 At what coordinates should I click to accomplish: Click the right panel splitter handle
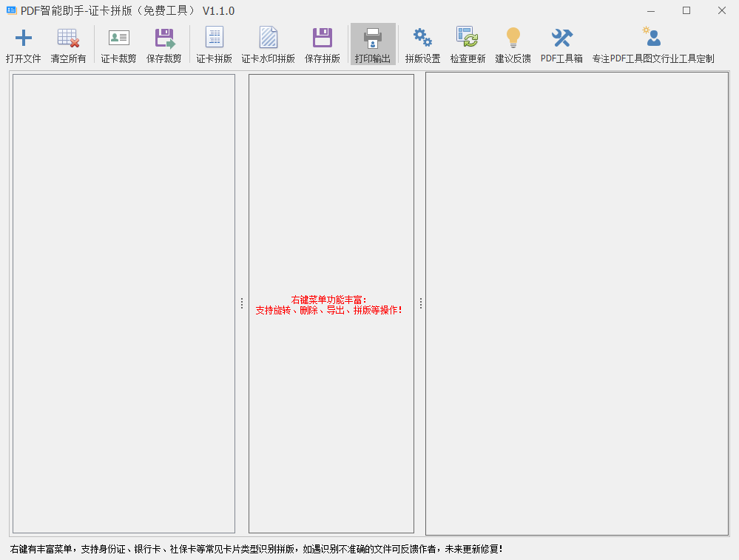click(419, 303)
